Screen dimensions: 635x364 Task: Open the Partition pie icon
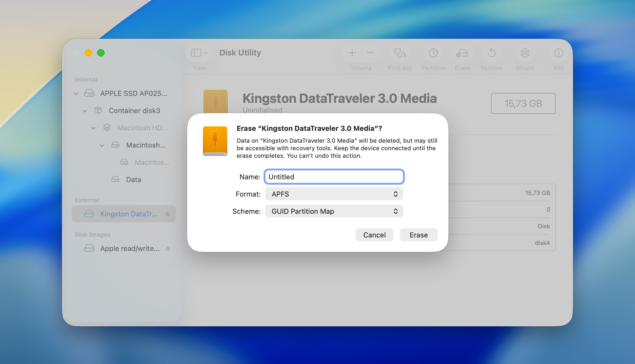433,53
